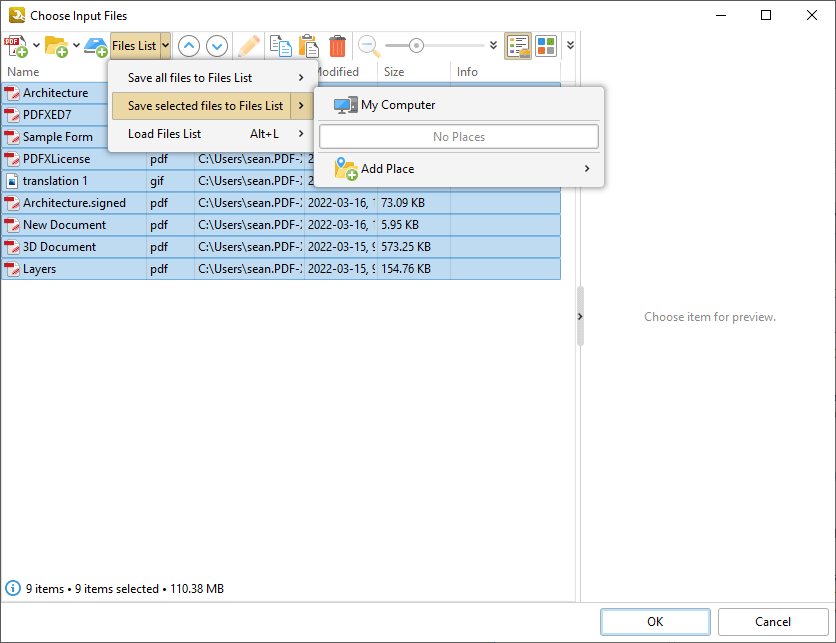Viewport: 836px width, 643px height.
Task: Click the blue drive icon with plus badge
Action: (x=96, y=46)
